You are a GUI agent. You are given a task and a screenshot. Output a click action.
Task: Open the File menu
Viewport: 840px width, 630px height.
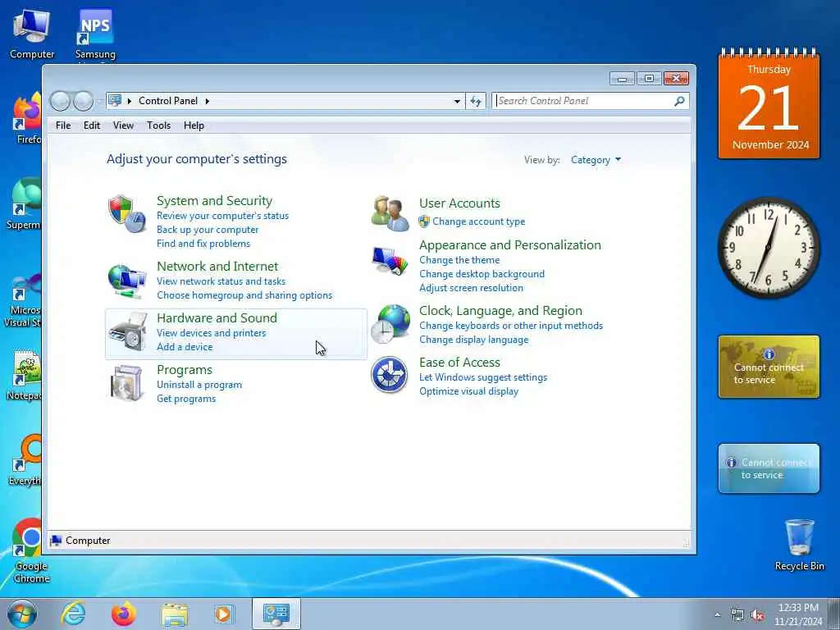pyautogui.click(x=63, y=126)
